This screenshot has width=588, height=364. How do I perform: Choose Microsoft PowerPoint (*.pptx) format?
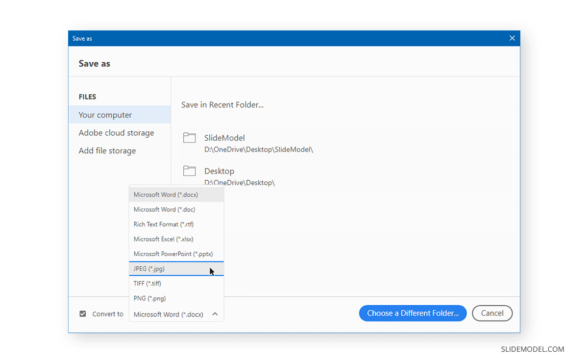pyautogui.click(x=176, y=254)
